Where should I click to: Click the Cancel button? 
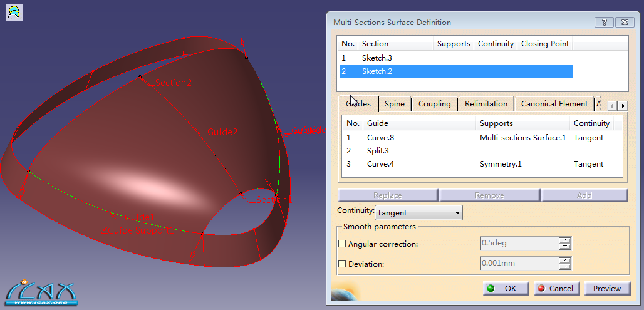556,289
